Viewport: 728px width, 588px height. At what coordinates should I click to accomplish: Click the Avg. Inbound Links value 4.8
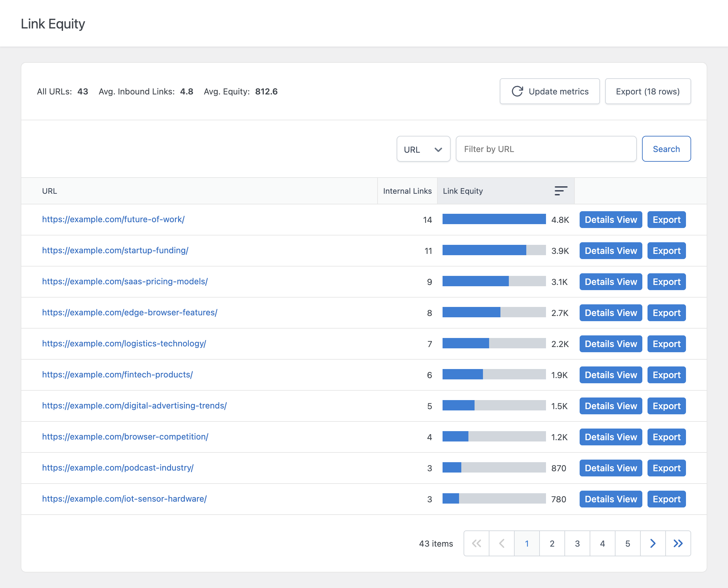tap(187, 92)
